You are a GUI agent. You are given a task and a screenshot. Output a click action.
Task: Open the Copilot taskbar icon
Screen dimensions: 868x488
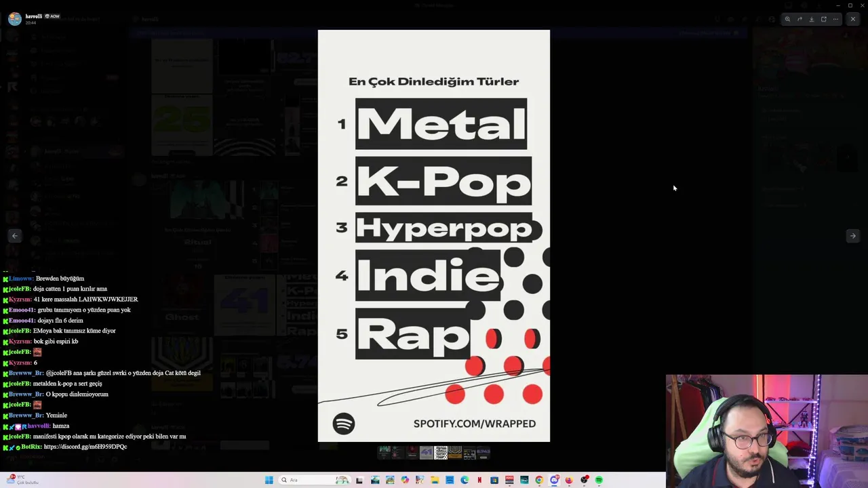click(405, 480)
